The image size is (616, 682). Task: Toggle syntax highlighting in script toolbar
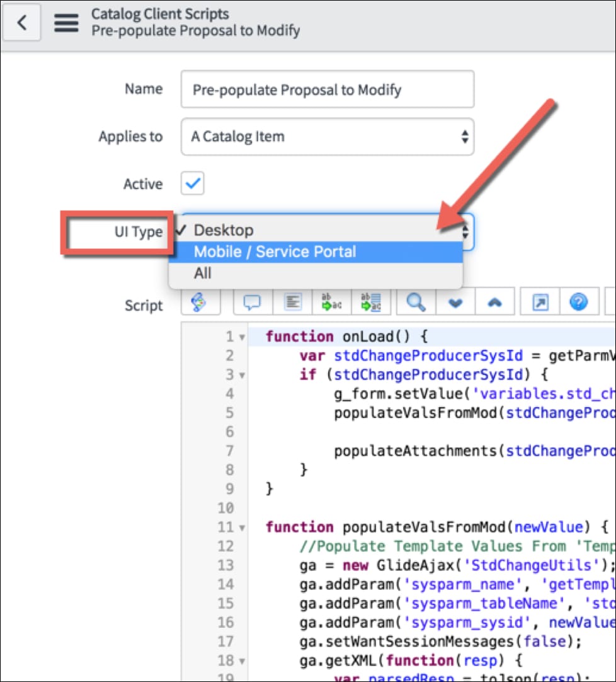click(x=199, y=302)
